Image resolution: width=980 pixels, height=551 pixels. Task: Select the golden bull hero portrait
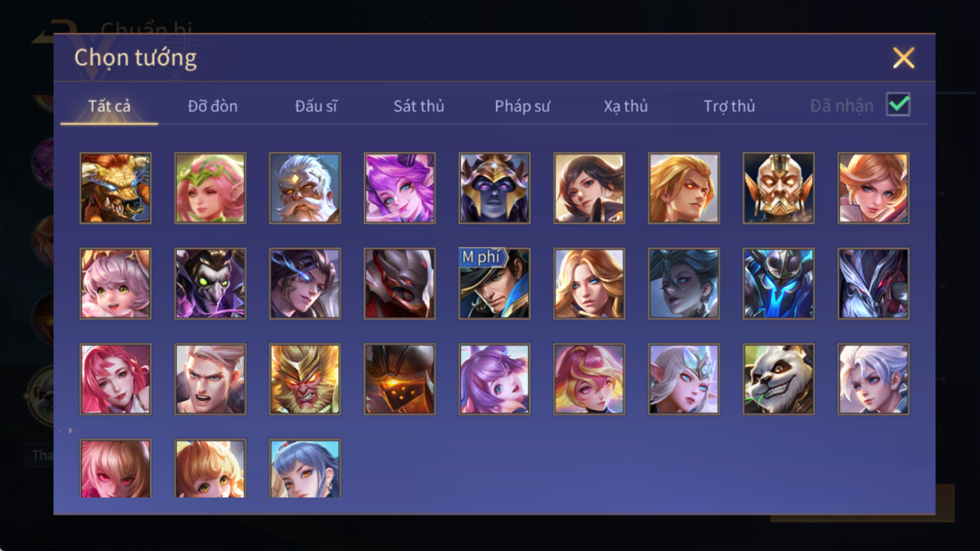coord(115,188)
